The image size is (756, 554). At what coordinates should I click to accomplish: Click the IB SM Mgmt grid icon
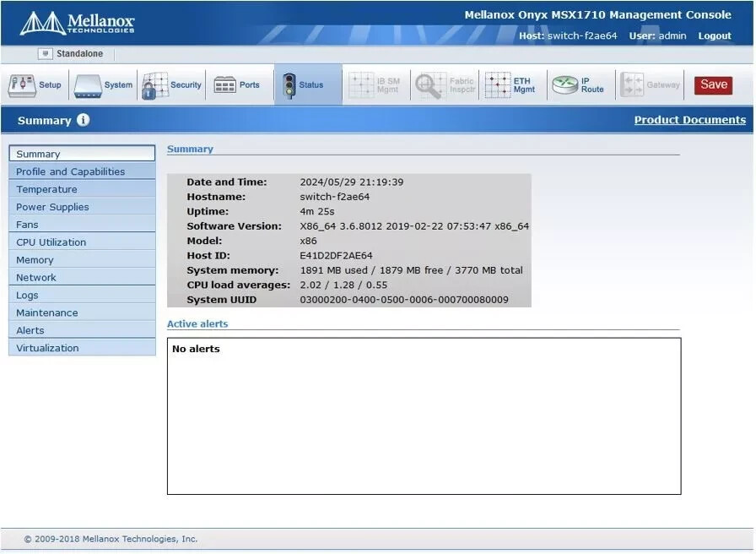coord(361,85)
